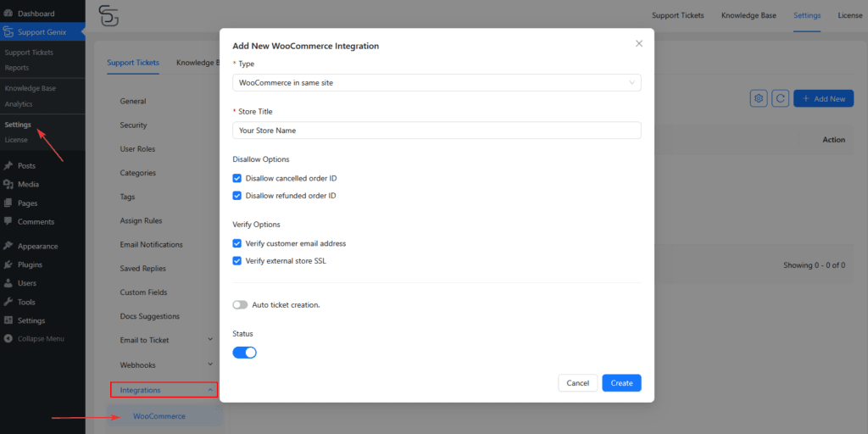Open the Knowledge Base top navigation tab
Screen dimensions: 868x434
click(x=748, y=15)
